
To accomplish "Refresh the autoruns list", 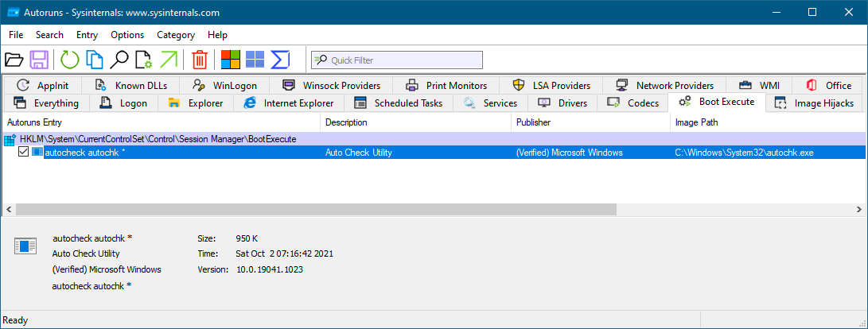I will click(70, 60).
